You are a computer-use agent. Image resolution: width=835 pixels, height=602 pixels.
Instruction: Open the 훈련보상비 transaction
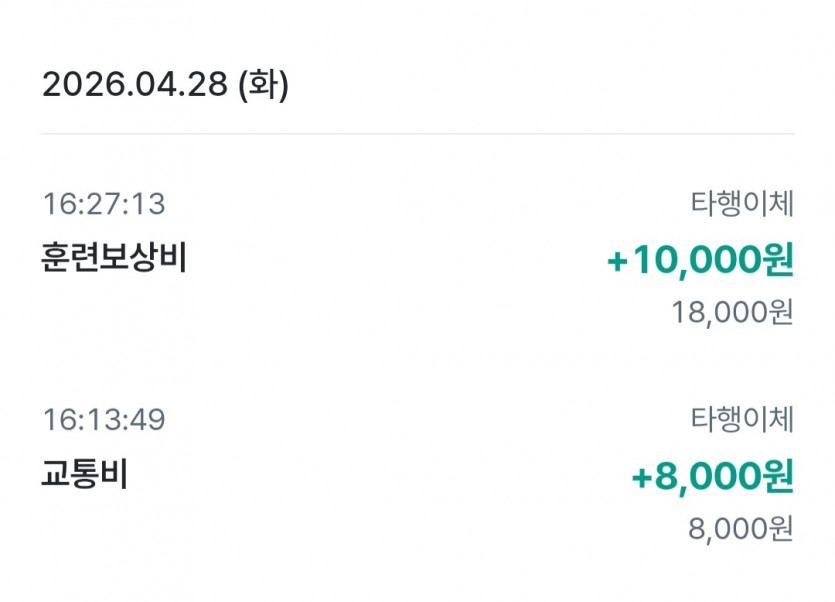pos(114,258)
